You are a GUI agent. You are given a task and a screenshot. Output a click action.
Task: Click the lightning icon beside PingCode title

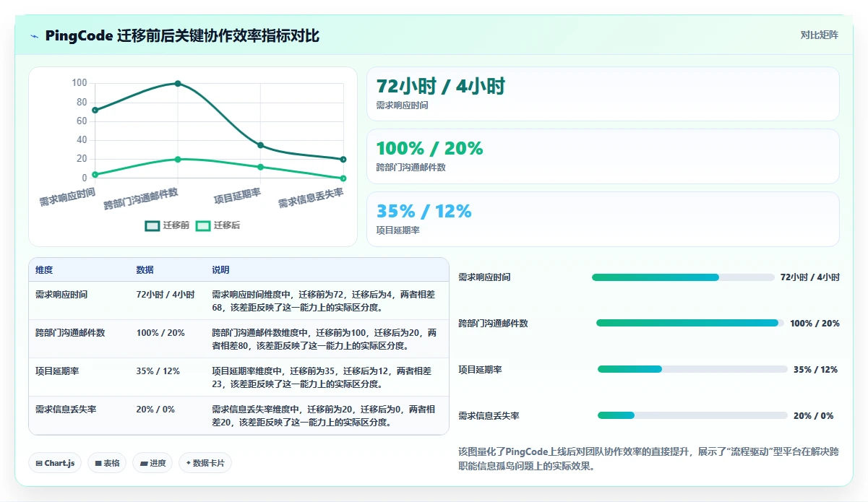click(x=34, y=36)
